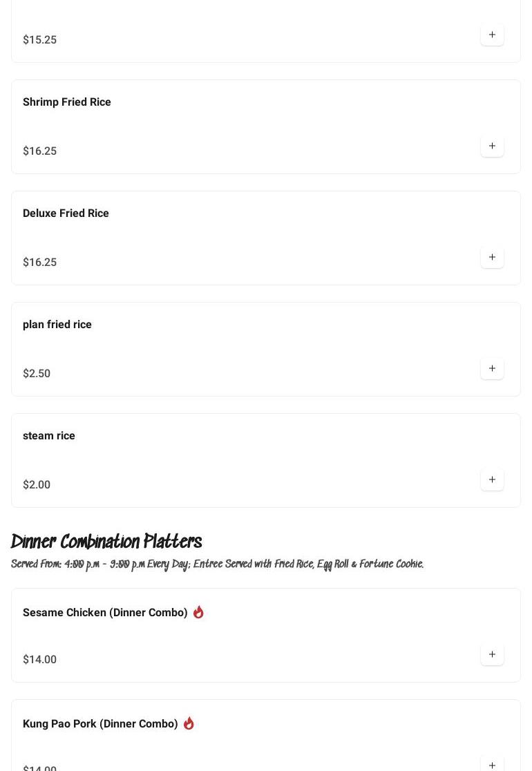Screen dimensions: 532x771
Task: Add Sesame Chicken Dinner Combo to order
Action: 492,654
